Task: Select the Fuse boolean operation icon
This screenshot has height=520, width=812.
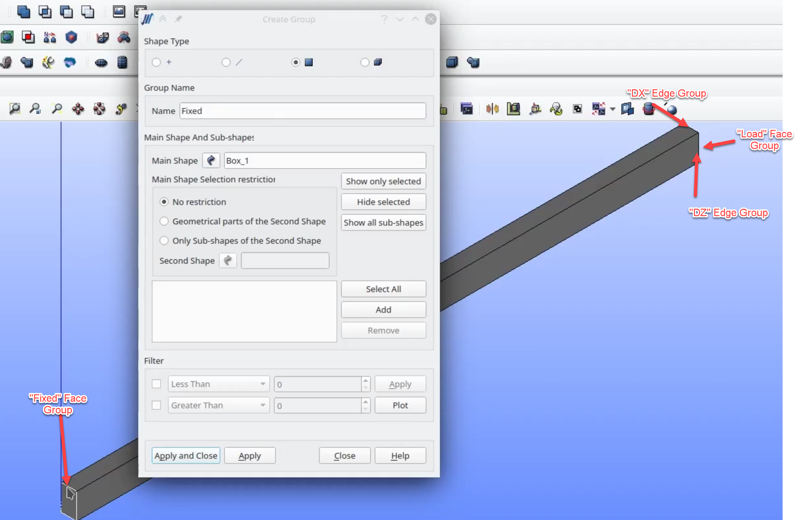Action: (23, 12)
